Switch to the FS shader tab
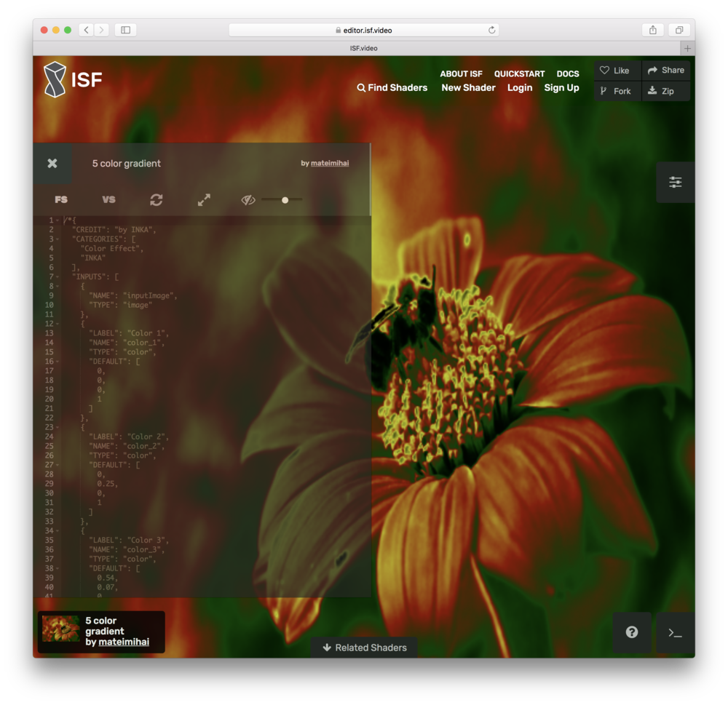This screenshot has height=705, width=728. tap(61, 199)
